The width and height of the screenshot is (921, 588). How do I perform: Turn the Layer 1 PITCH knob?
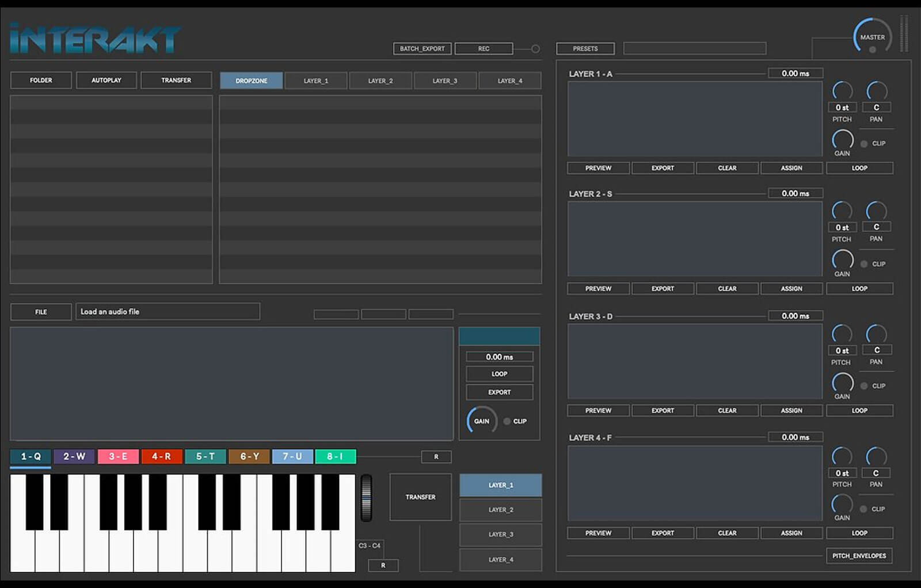coord(842,91)
